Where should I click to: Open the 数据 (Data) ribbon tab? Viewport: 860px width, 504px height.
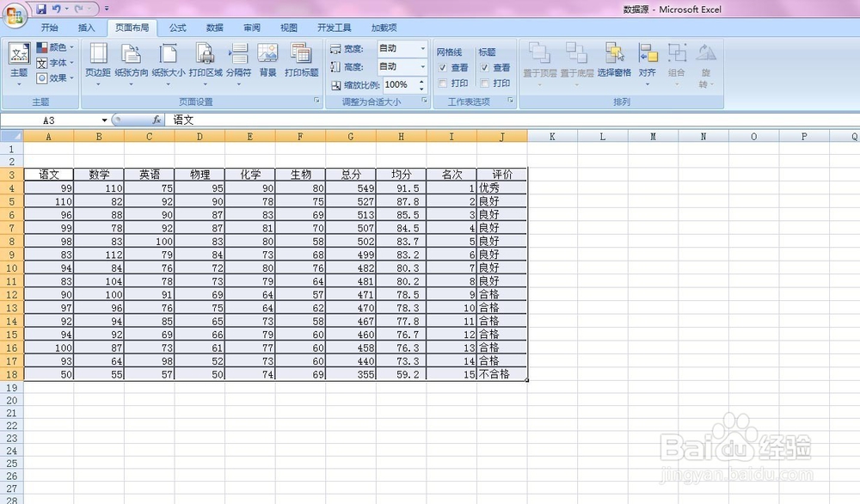(x=212, y=27)
